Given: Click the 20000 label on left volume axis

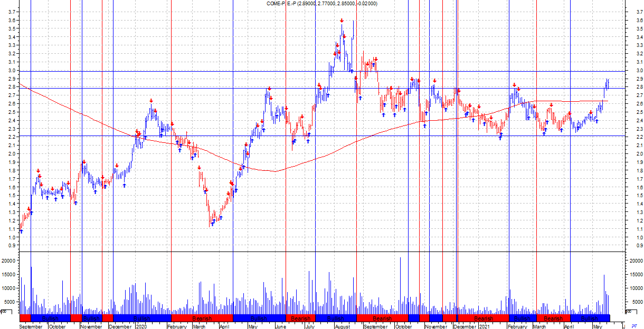Looking at the screenshot, I should pyautogui.click(x=10, y=261).
